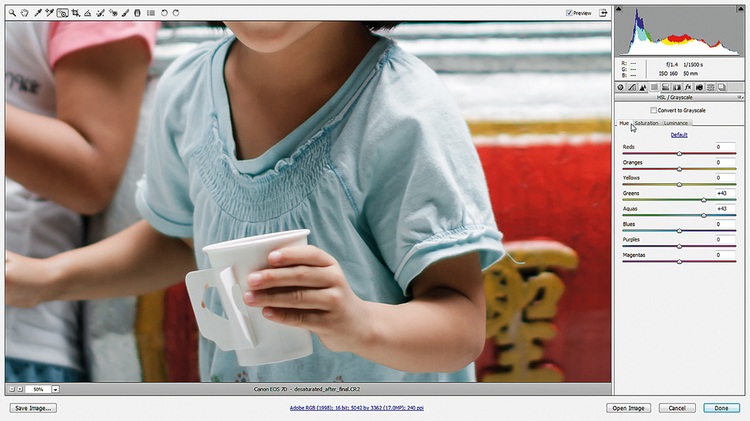750x421 pixels.
Task: Open workflow options link Adobe RGB
Action: pyautogui.click(x=356, y=408)
